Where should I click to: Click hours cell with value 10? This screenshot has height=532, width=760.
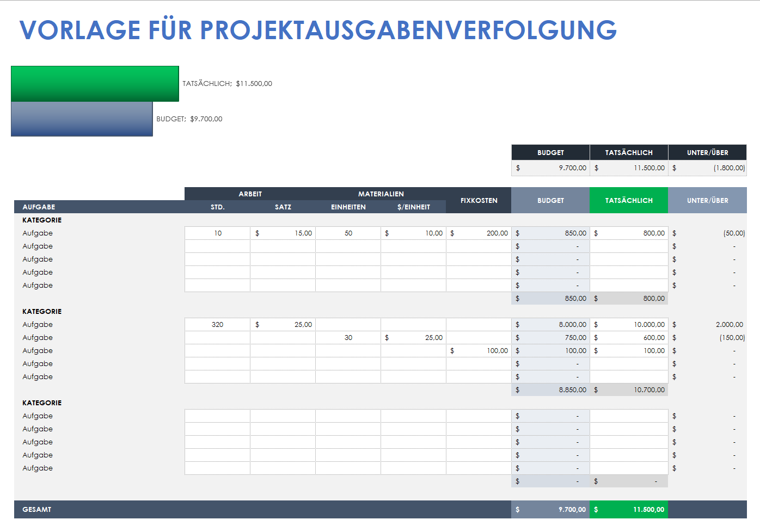217,233
